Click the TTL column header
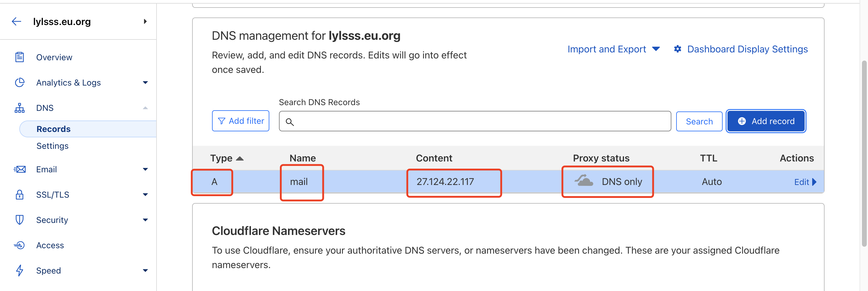This screenshot has height=291, width=868. click(709, 158)
